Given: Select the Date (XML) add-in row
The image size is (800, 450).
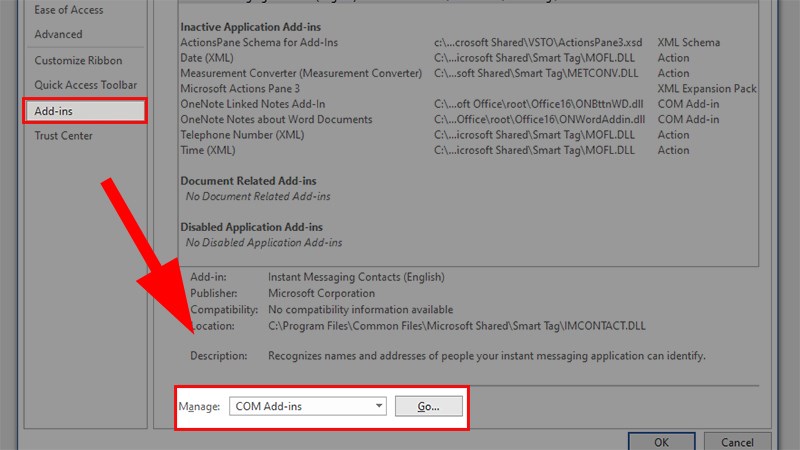Looking at the screenshot, I should click(209, 58).
